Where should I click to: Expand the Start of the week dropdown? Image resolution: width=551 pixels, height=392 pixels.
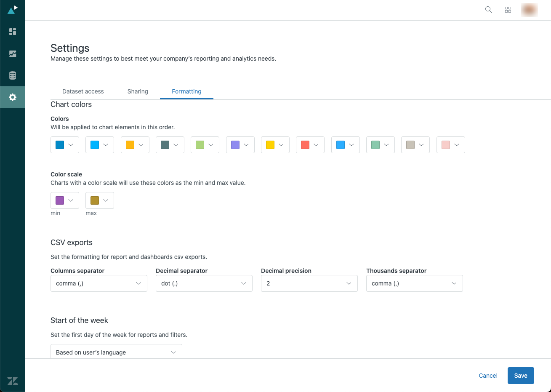(x=116, y=352)
